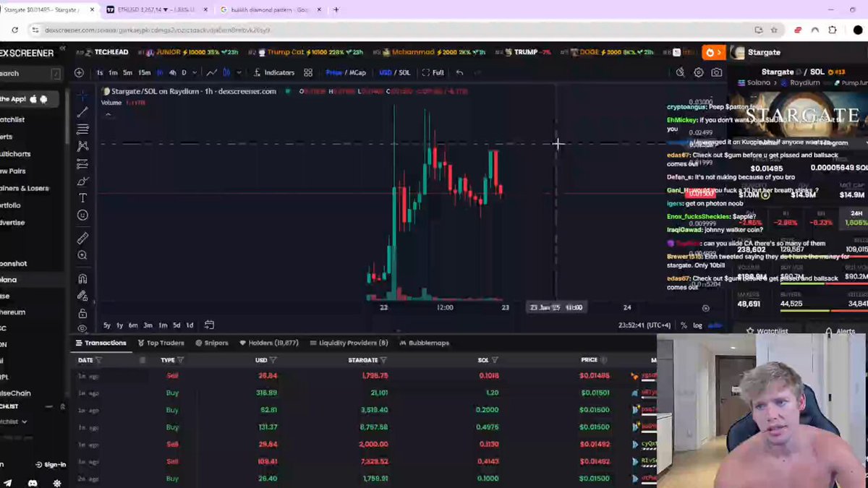Open the Indicators menu
868x488 pixels.
click(274, 72)
